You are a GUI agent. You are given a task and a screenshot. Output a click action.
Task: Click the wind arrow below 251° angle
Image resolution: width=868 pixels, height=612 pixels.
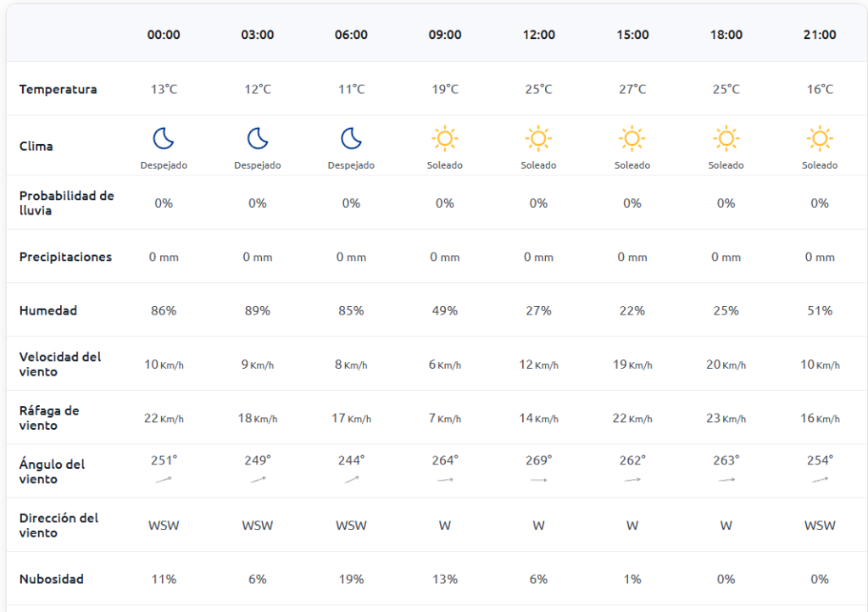point(164,480)
